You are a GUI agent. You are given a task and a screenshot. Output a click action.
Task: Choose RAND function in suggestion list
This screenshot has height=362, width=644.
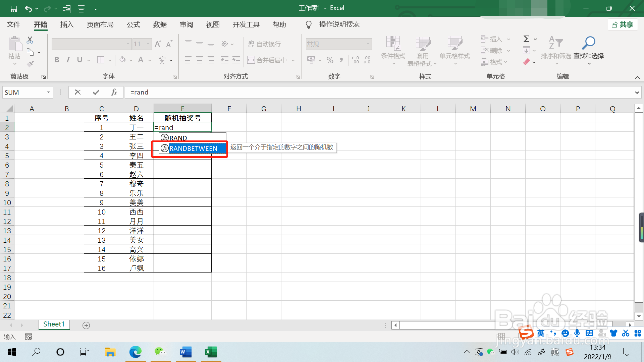pos(178,138)
